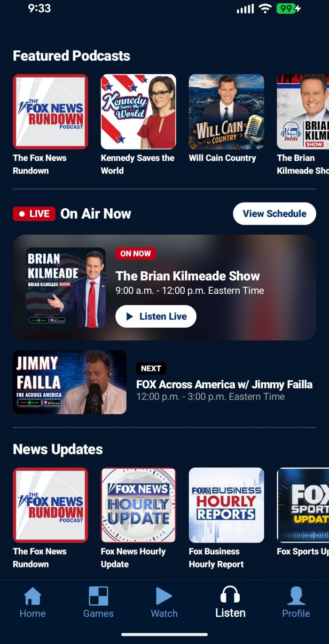Screen dimensions: 329x644
Task: Tap 'The Brian Kilmeade Show' on-air title
Action: point(188,276)
